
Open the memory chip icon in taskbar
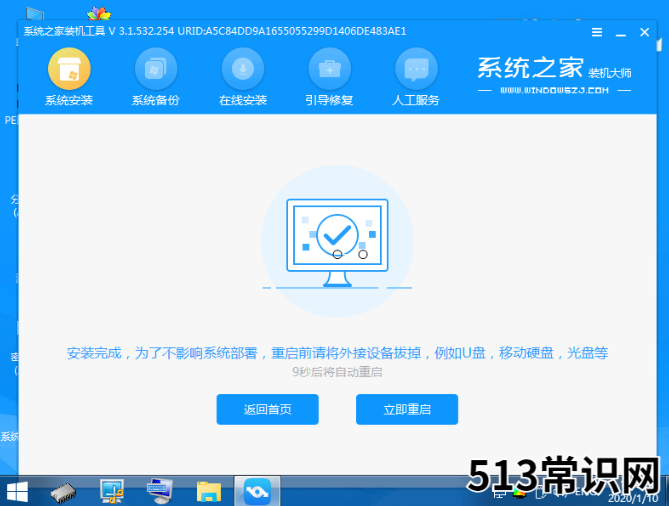pos(64,492)
